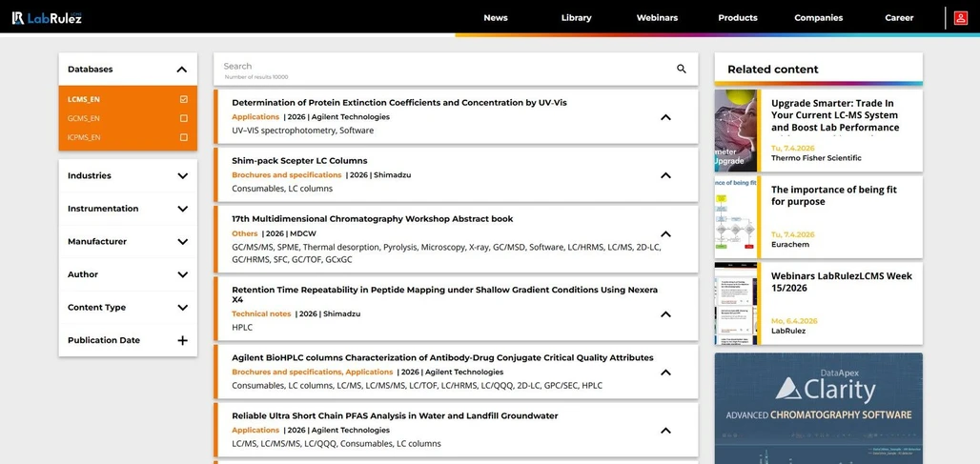This screenshot has height=464, width=980.
Task: Collapse the Reliable Ultra Short Chain PFAS entry
Action: [x=665, y=431]
